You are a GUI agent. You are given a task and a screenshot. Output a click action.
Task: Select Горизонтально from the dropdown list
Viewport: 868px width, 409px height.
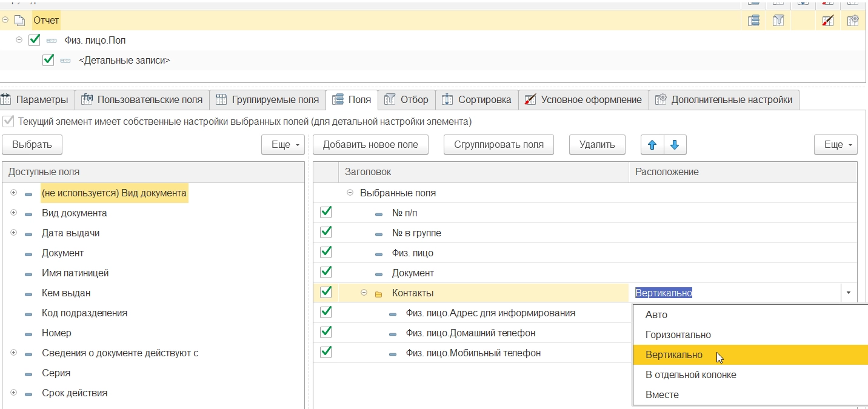click(x=678, y=335)
